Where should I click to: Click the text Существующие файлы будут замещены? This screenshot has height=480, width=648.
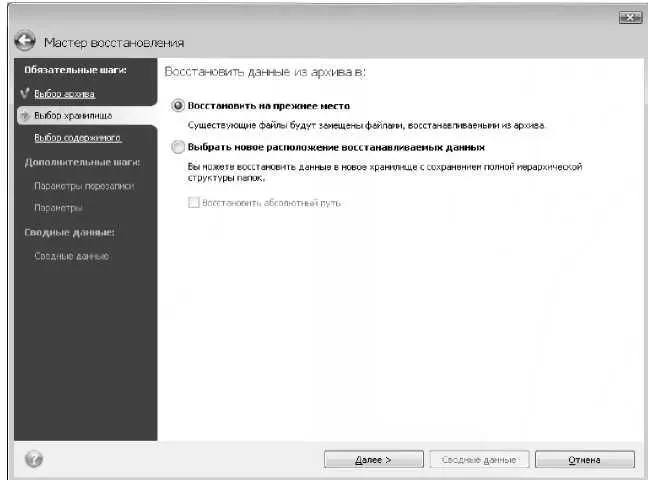tap(366, 125)
